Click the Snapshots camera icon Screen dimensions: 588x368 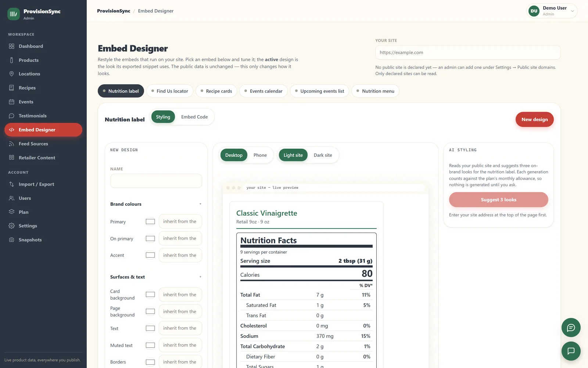(x=11, y=240)
